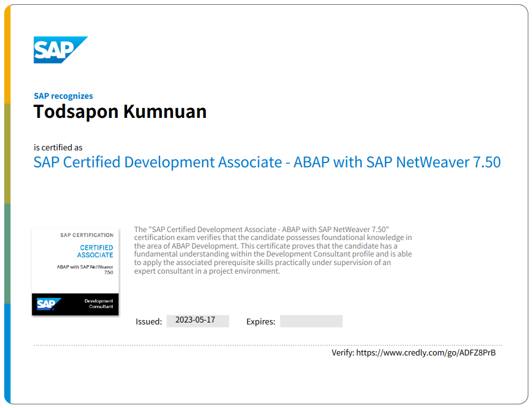The image size is (532, 408).
Task: Click the "Issued:" label
Action: pyautogui.click(x=148, y=321)
